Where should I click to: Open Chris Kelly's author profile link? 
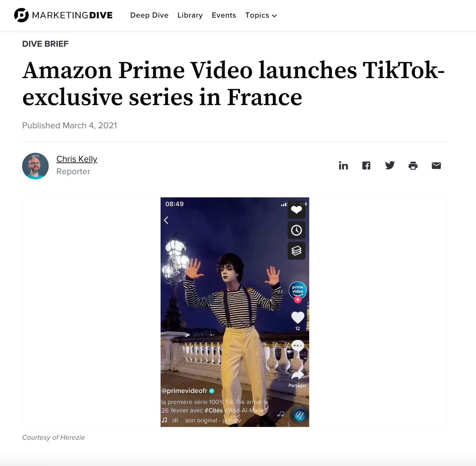point(77,159)
